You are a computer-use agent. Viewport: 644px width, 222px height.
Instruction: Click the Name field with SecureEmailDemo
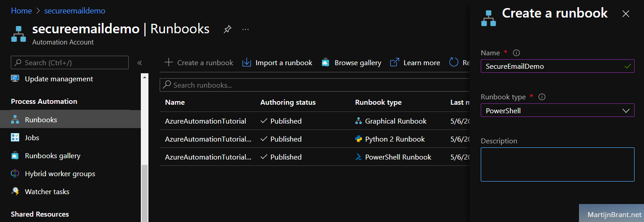pyautogui.click(x=557, y=66)
